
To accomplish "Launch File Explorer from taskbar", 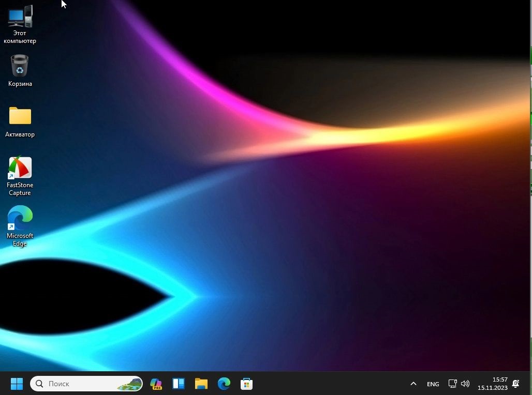I will click(201, 384).
